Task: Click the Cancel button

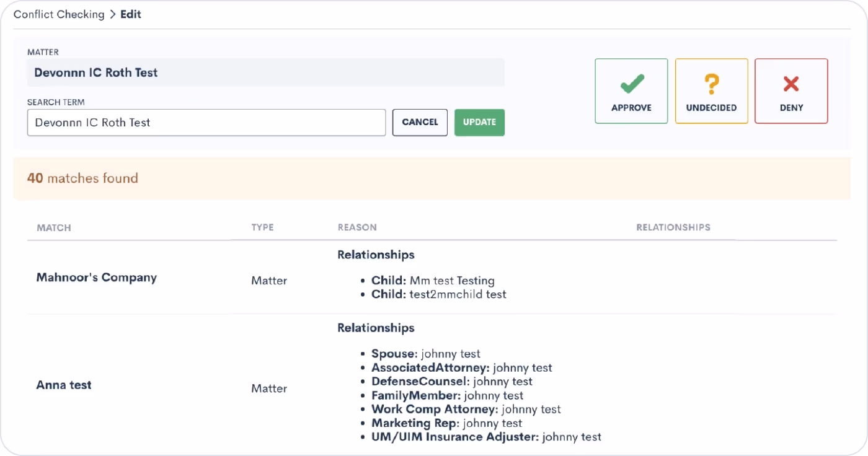Action: click(420, 123)
